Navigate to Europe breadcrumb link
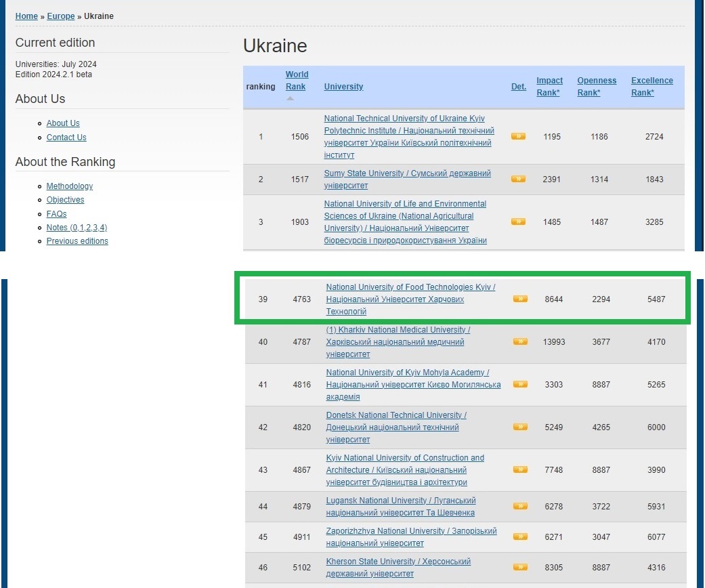This screenshot has width=705, height=588. pos(61,16)
